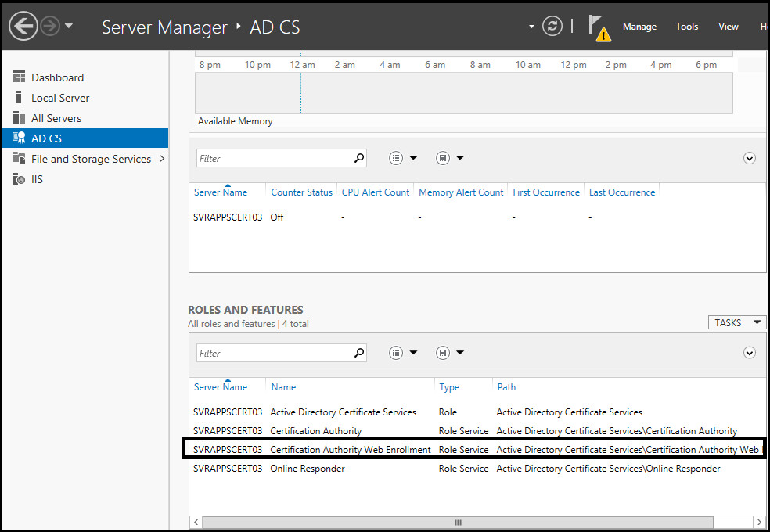This screenshot has height=532, width=770.
Task: Click the Dashboard grid icon
Action: click(x=19, y=77)
